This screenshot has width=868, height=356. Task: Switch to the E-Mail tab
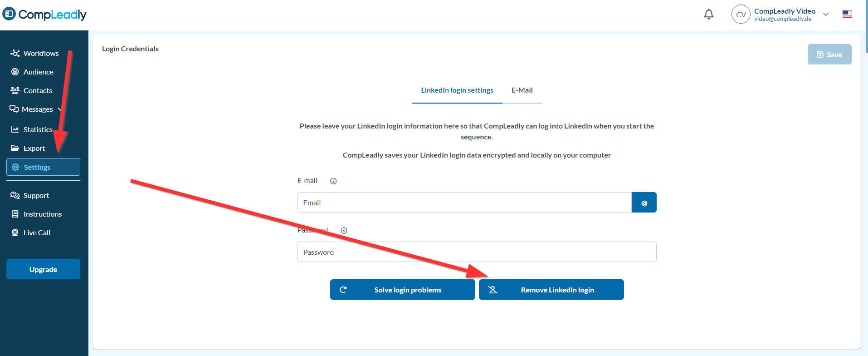(522, 90)
